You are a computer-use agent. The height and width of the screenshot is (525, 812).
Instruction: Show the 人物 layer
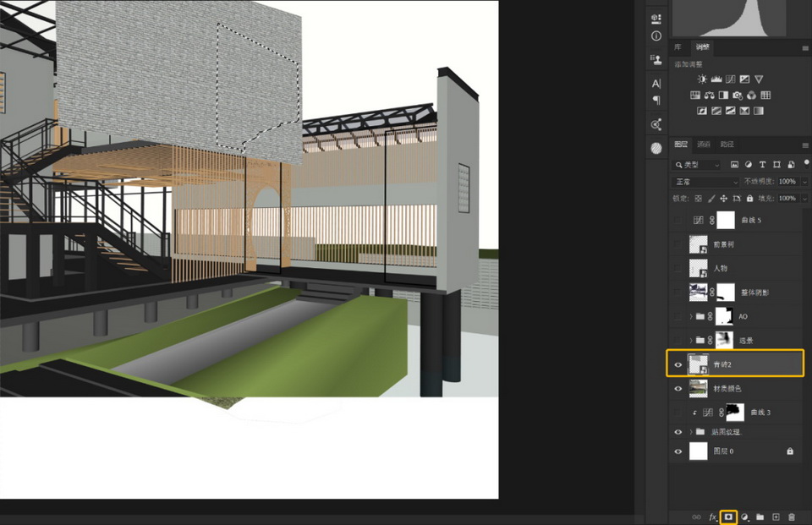coord(678,268)
